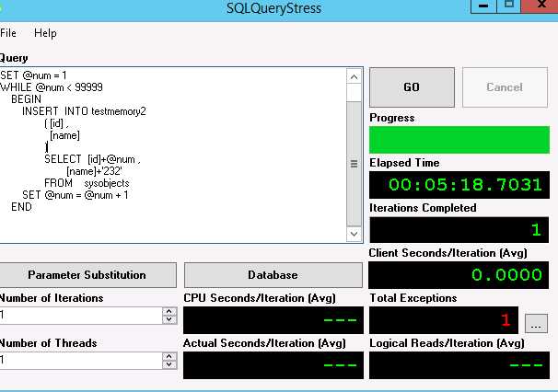Click the Actual Seconds/Iteration display
The width and height of the screenshot is (558, 392).
(x=273, y=365)
